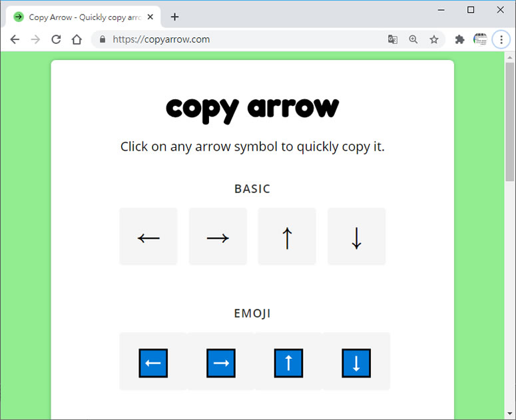The width and height of the screenshot is (516, 420).
Task: Click the EMOJI section heading
Action: pyautogui.click(x=252, y=314)
